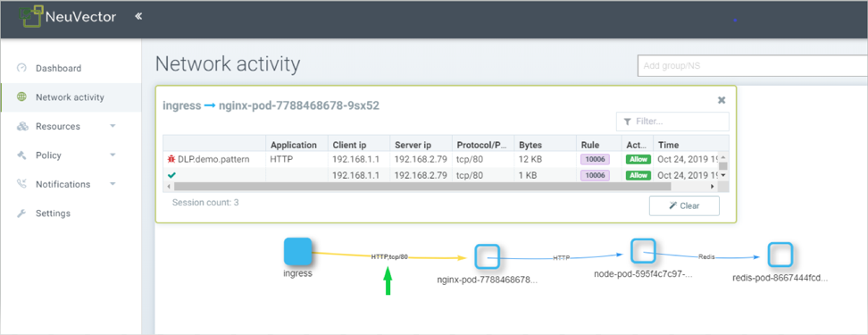Select the redis-pod node in graph

click(780, 255)
